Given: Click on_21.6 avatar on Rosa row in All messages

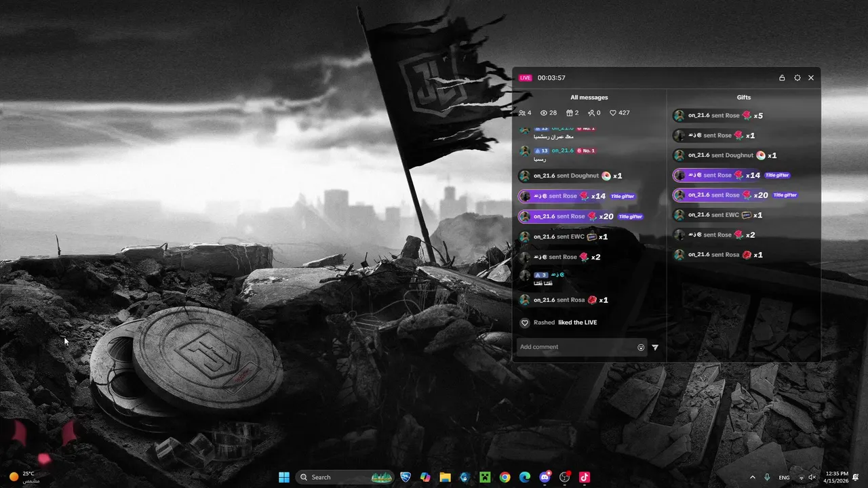Looking at the screenshot, I should (524, 300).
